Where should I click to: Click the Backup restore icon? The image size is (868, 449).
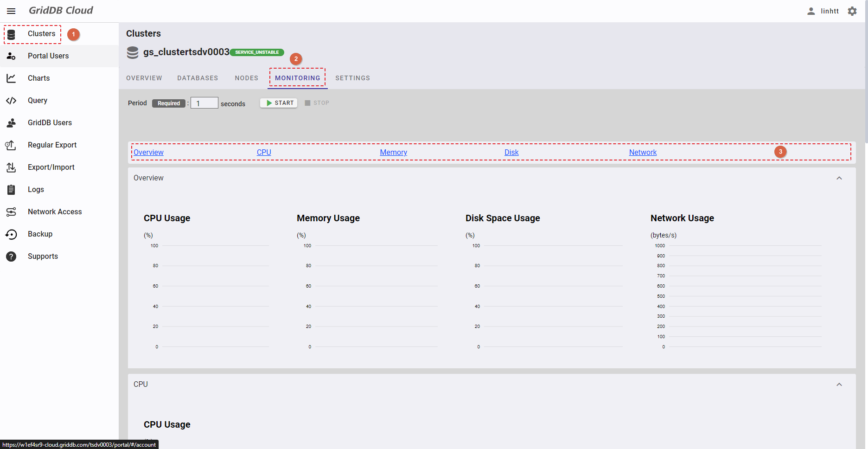point(11,234)
